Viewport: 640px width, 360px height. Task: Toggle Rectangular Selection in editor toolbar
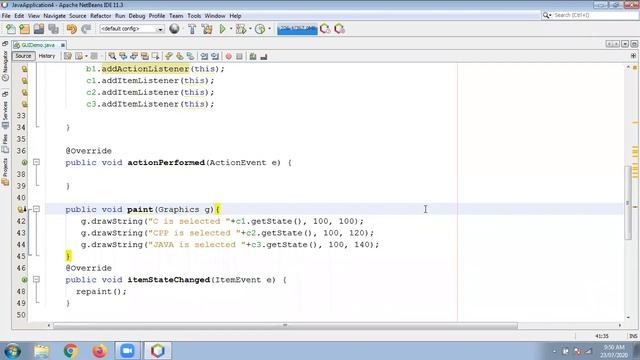coord(156,56)
